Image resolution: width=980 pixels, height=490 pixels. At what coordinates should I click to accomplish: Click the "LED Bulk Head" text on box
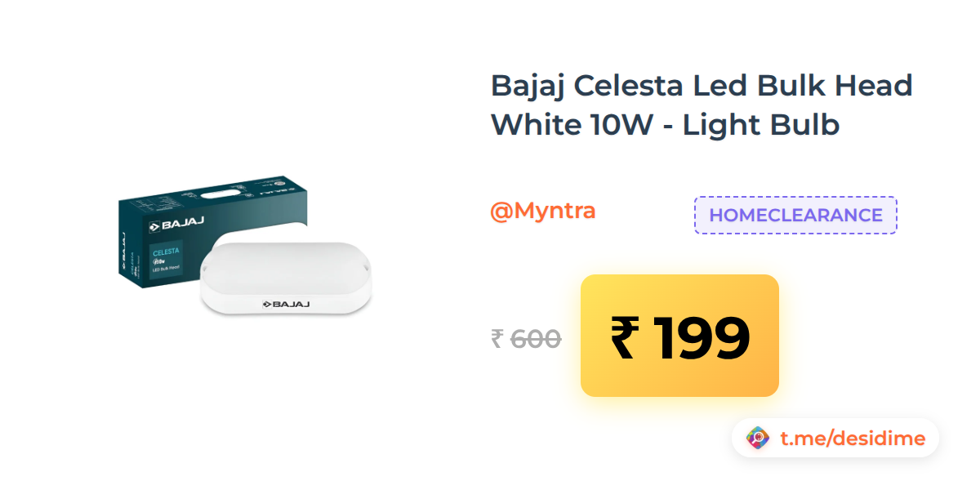[x=167, y=269]
